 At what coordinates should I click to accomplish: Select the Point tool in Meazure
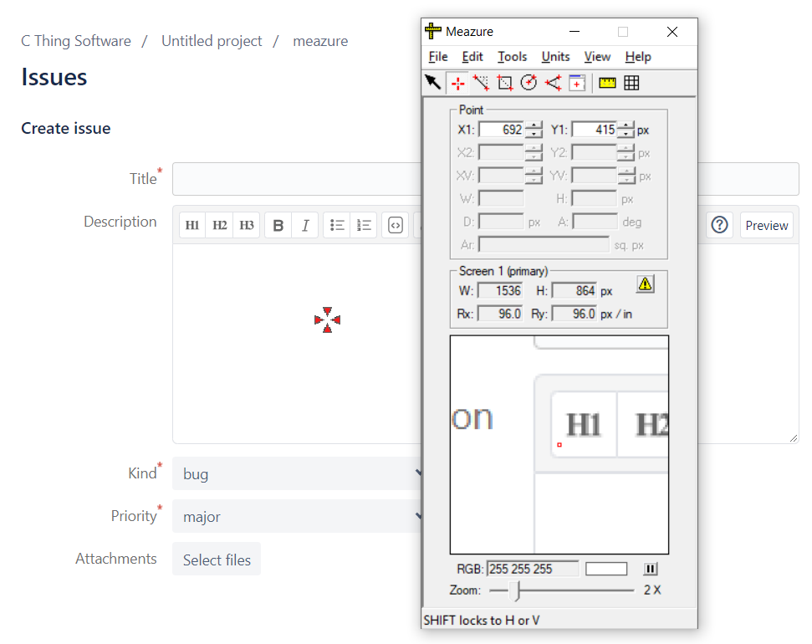[457, 82]
